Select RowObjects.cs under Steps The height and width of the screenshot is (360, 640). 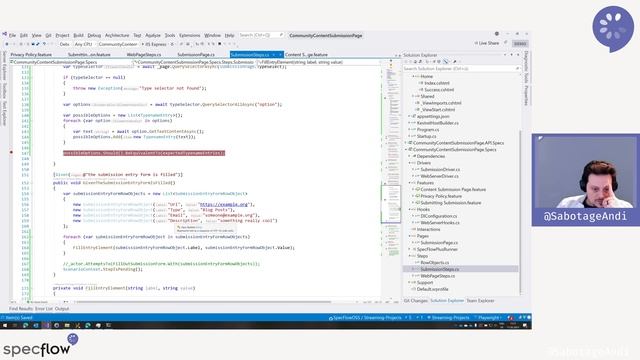[x=435, y=262]
